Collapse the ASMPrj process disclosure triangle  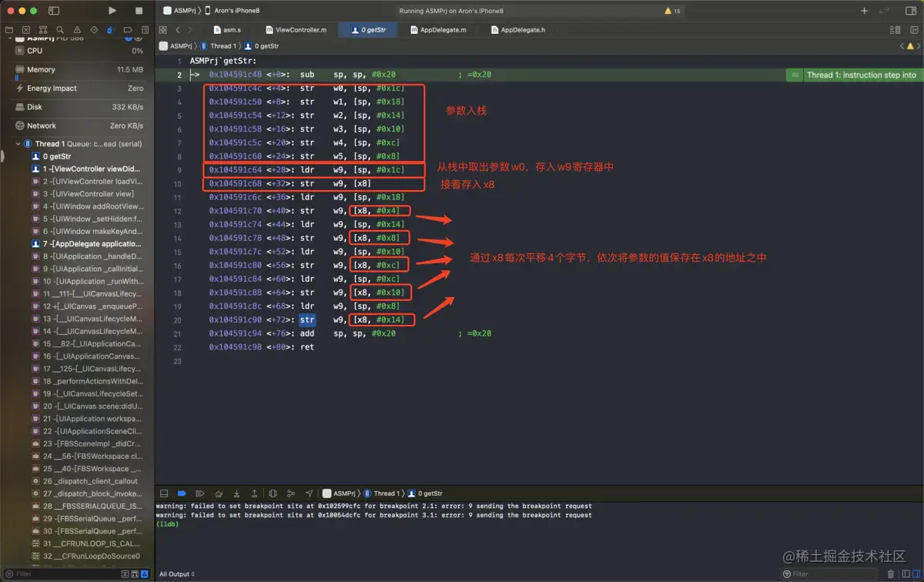tap(9, 38)
